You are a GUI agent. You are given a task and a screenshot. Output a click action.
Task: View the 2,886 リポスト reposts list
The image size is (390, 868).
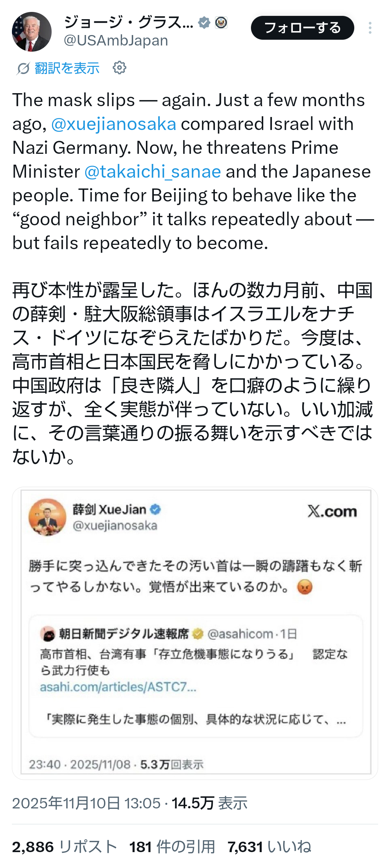pos(64,847)
